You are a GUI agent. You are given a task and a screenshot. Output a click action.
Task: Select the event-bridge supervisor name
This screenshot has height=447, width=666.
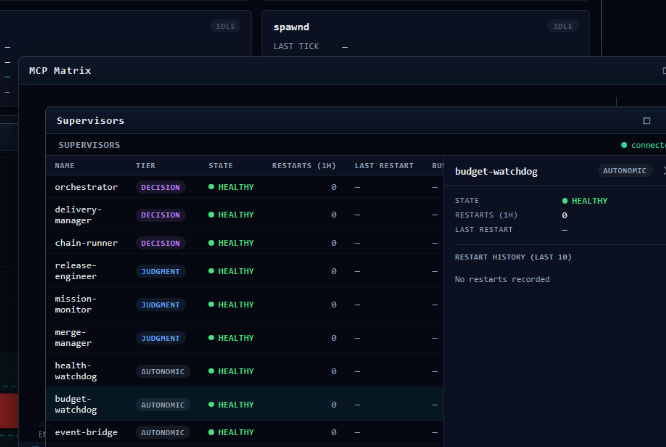click(x=86, y=432)
